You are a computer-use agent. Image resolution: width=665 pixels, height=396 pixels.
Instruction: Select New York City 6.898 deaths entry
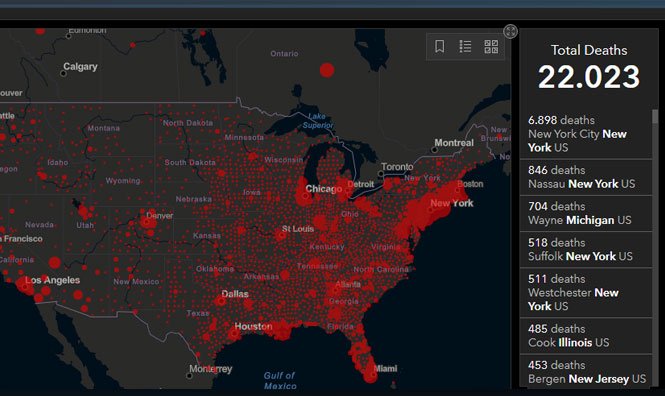[x=586, y=134]
